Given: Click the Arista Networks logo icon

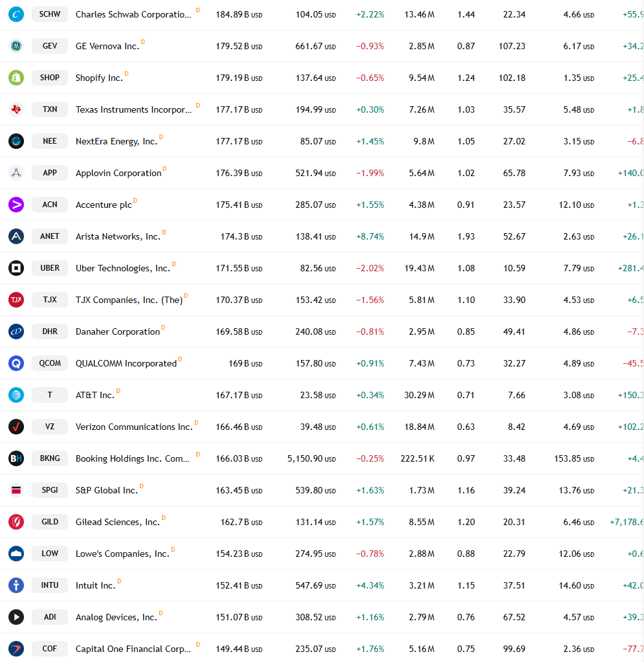Looking at the screenshot, I should click(x=16, y=236).
